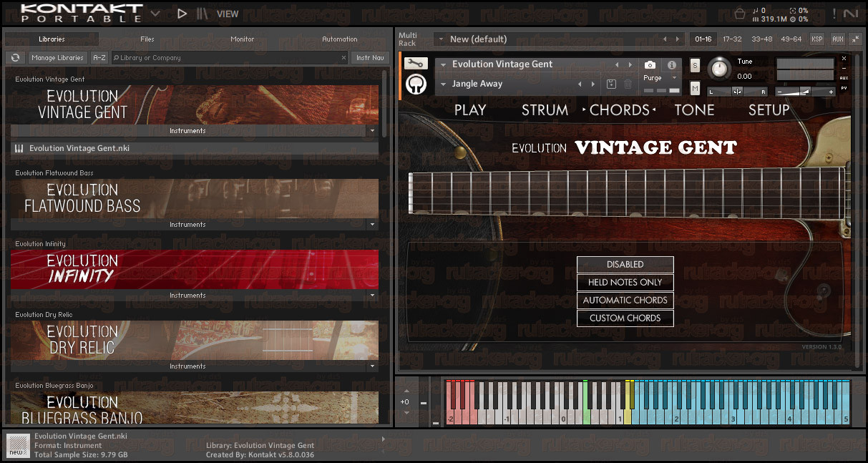Select rack page 17-32

[732, 39]
